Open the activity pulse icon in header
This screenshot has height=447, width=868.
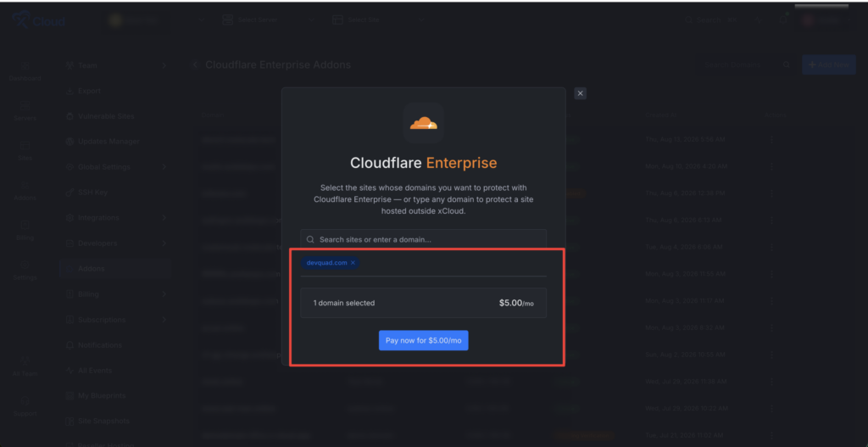757,20
